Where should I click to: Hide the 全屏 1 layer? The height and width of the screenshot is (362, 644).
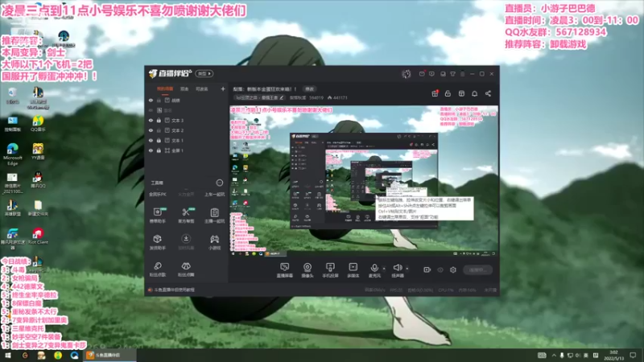(x=151, y=150)
